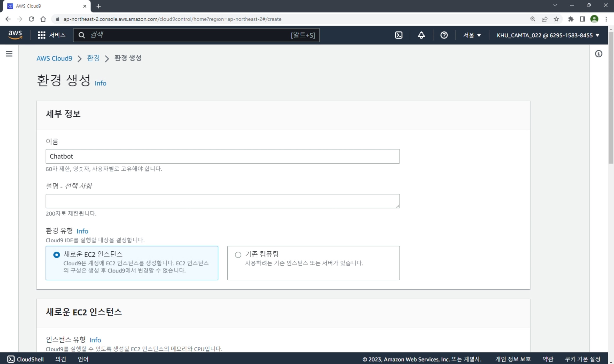The height and width of the screenshot is (364, 614).
Task: Open the hamburger side navigation menu
Action: [9, 53]
